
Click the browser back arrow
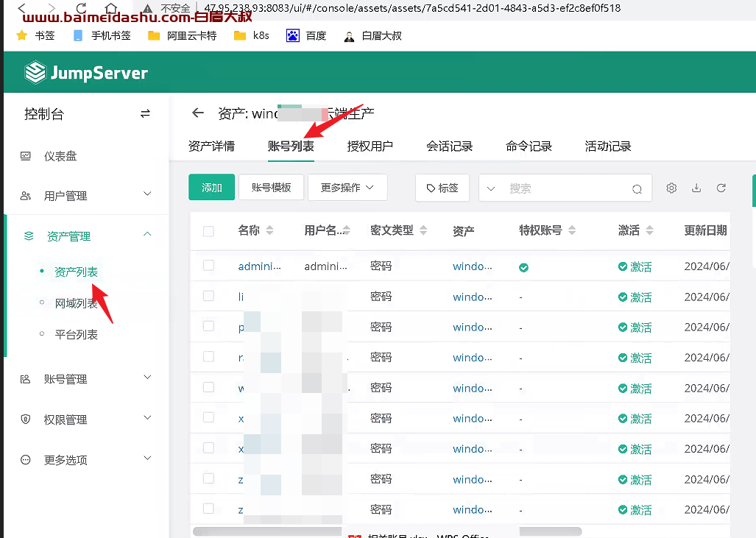[21, 7]
